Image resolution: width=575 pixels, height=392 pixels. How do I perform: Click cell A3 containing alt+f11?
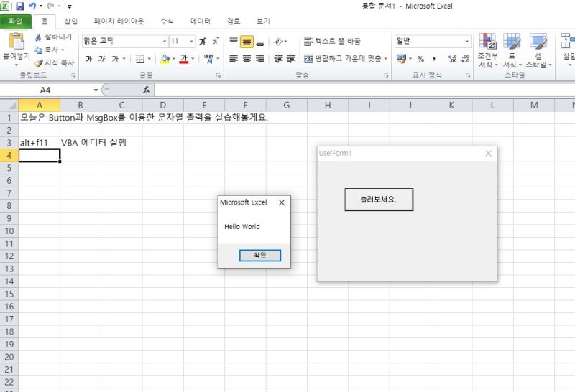pos(40,142)
